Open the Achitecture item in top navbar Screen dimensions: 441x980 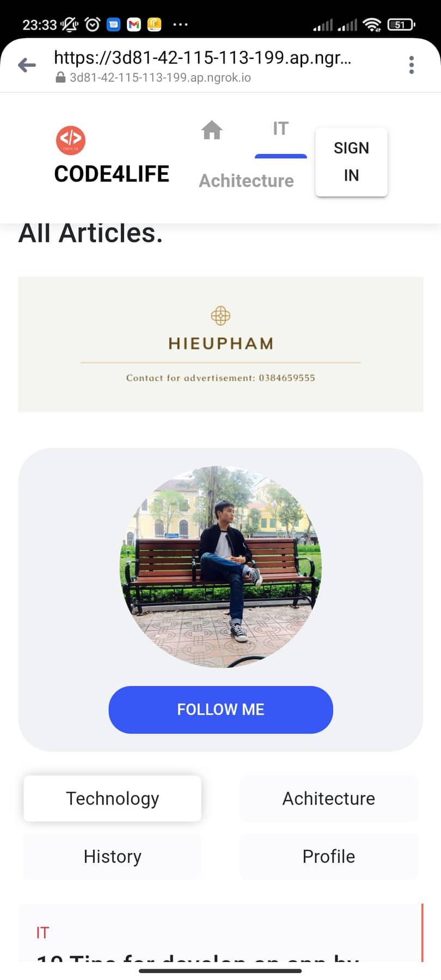coord(246,181)
